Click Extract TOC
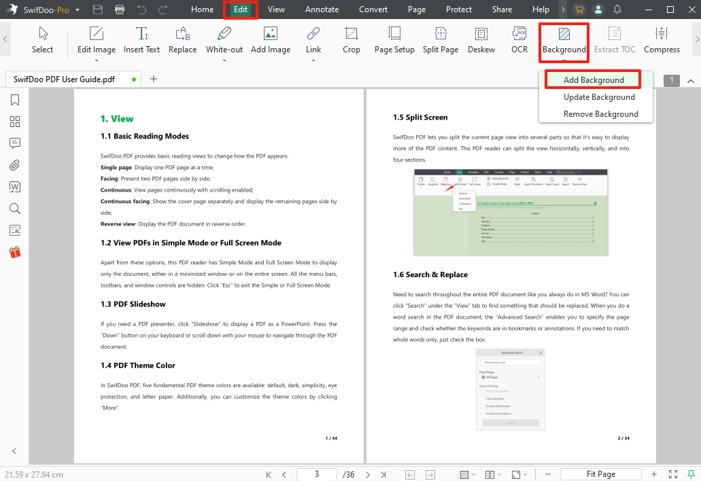The width and height of the screenshot is (701, 481). (615, 40)
